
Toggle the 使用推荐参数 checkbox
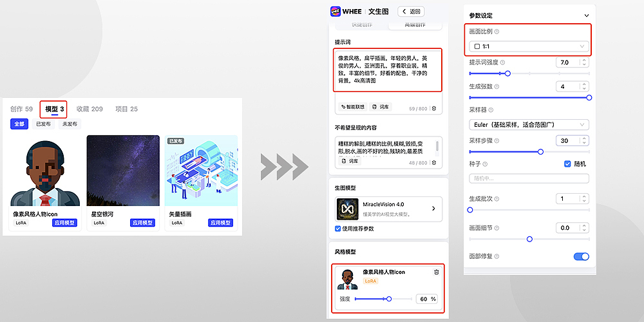[338, 229]
